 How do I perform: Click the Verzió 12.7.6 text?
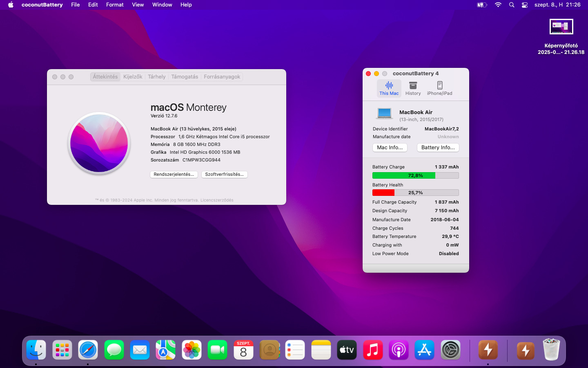(x=164, y=116)
